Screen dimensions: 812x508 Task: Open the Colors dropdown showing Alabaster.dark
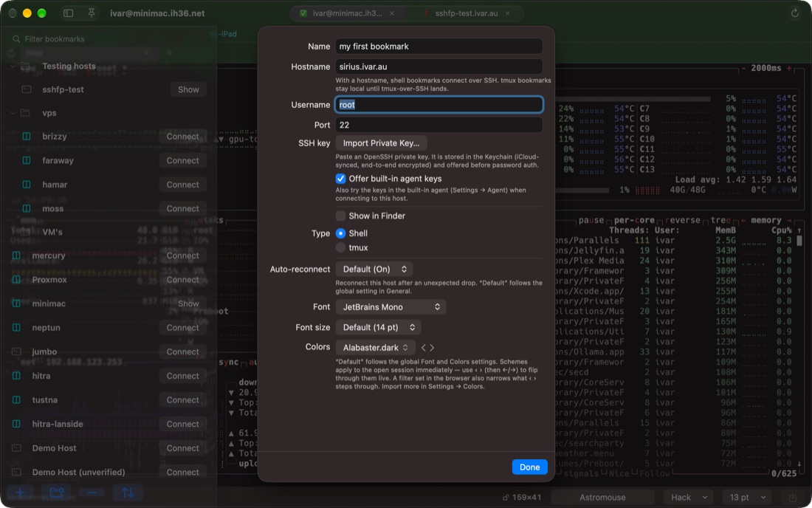(376, 348)
